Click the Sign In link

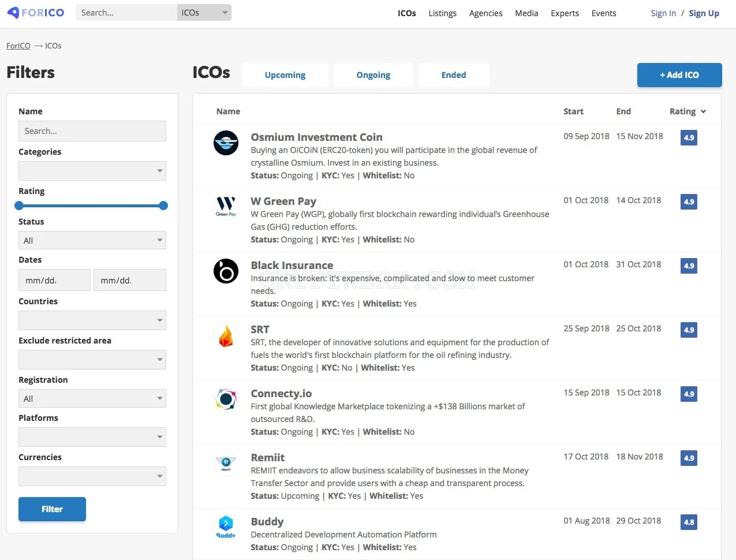click(x=663, y=13)
